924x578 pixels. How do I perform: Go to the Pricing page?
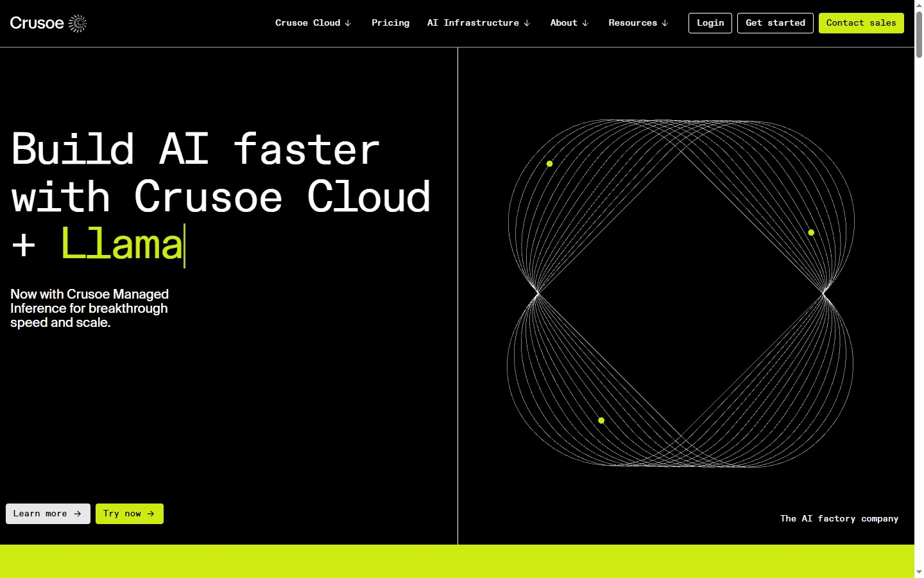click(x=390, y=23)
